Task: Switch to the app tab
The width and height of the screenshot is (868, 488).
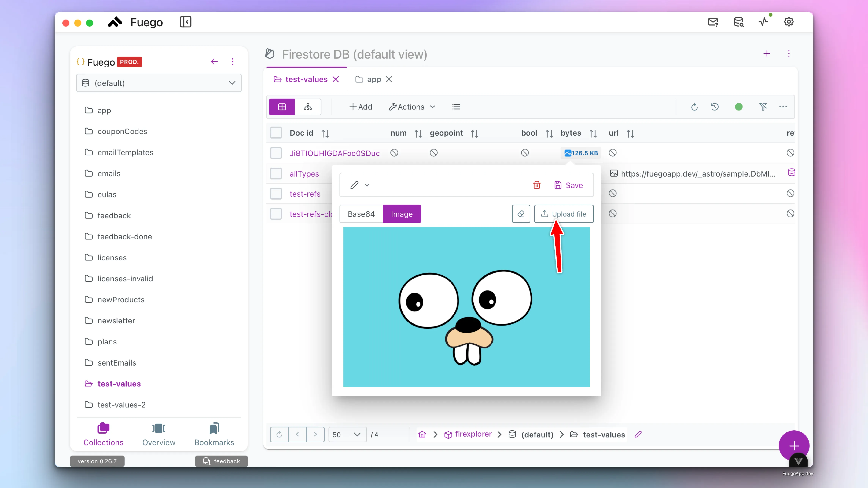Action: [x=373, y=79]
